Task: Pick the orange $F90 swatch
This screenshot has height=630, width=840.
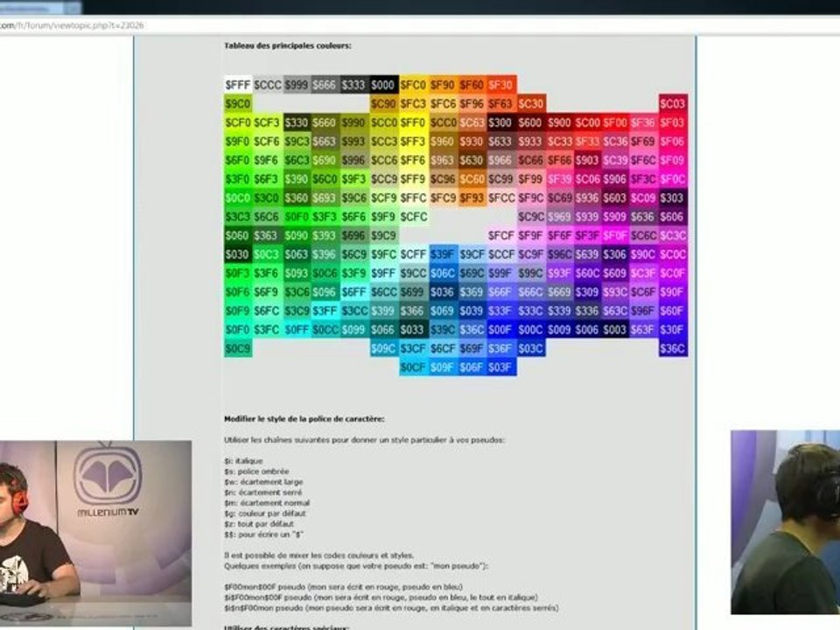Action: pos(442,85)
